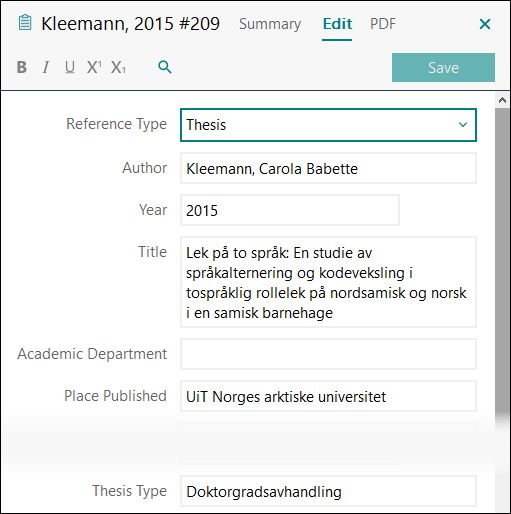The image size is (511, 514).
Task: Click the Reference Type label
Action: (x=116, y=124)
